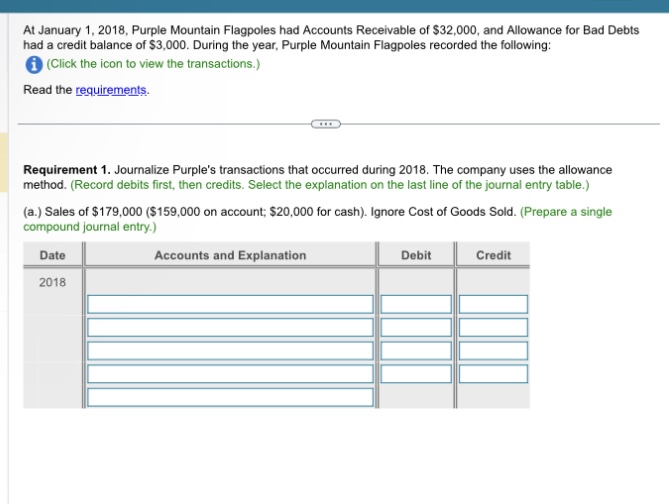Screen dimensions: 669x504
Task: Click the 'Date' column header
Action: tap(52, 255)
